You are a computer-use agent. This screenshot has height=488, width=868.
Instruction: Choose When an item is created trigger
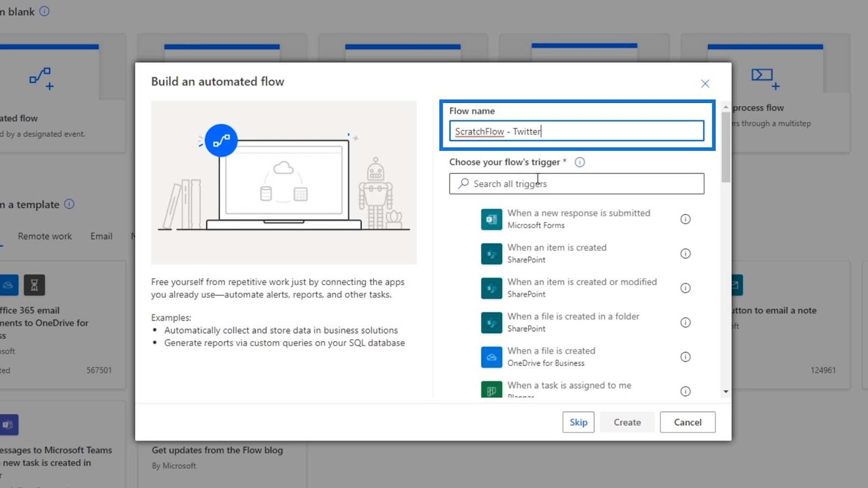[x=557, y=248]
